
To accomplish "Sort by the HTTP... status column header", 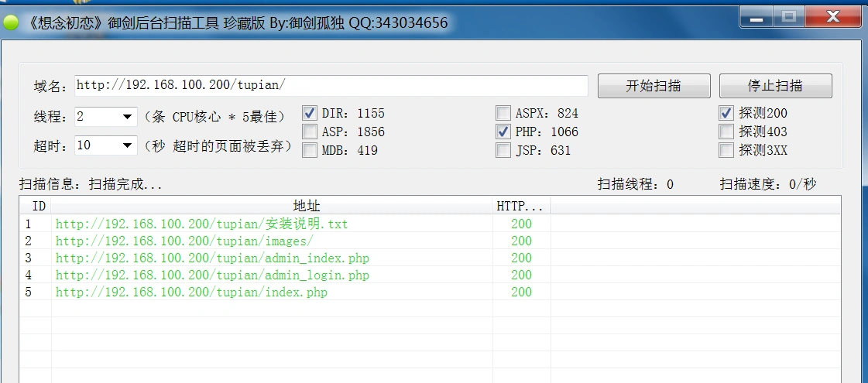I will [x=521, y=207].
